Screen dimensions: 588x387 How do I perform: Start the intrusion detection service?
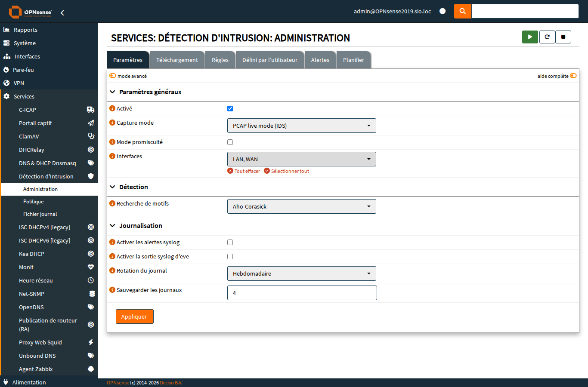[530, 37]
